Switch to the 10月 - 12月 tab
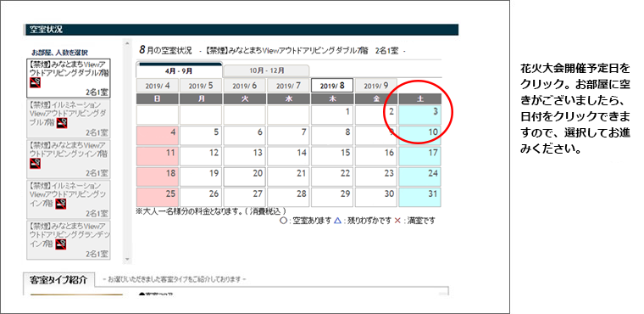Screen dimensions: 644x314 266,70
